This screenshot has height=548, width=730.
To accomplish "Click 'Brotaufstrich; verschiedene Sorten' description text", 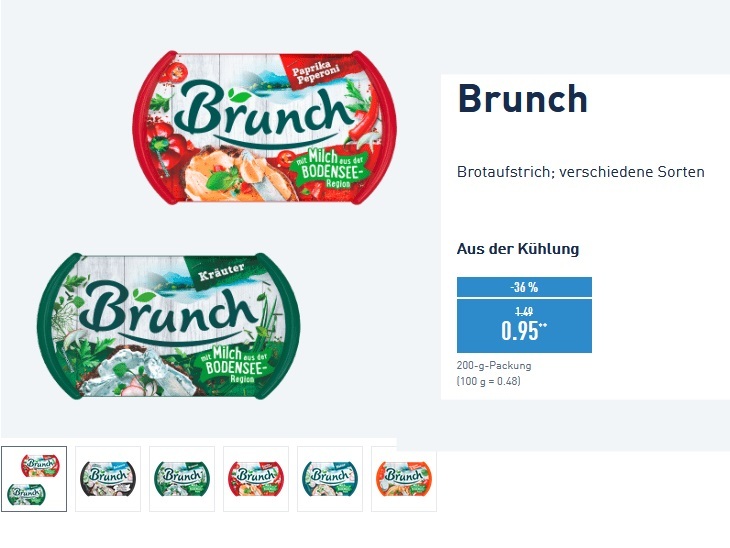I will (581, 172).
